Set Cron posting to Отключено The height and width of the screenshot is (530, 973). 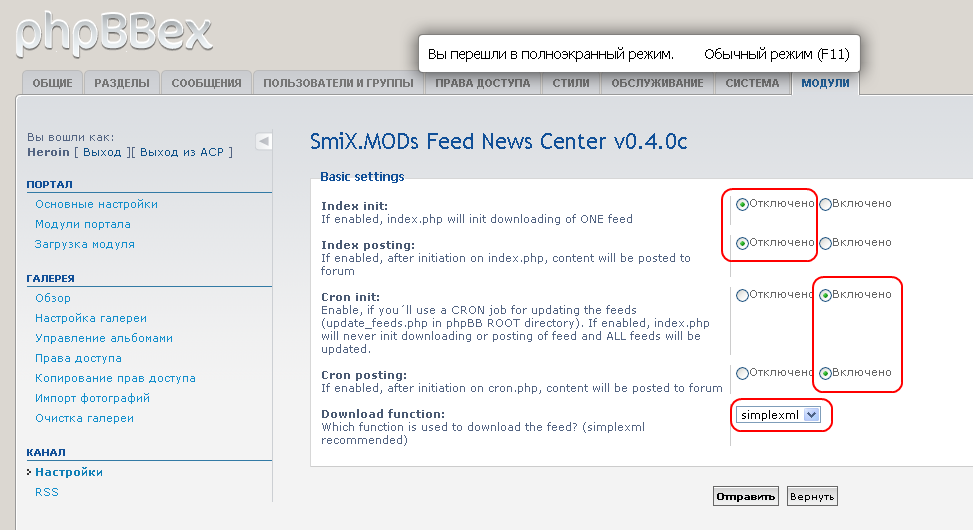pos(742,373)
